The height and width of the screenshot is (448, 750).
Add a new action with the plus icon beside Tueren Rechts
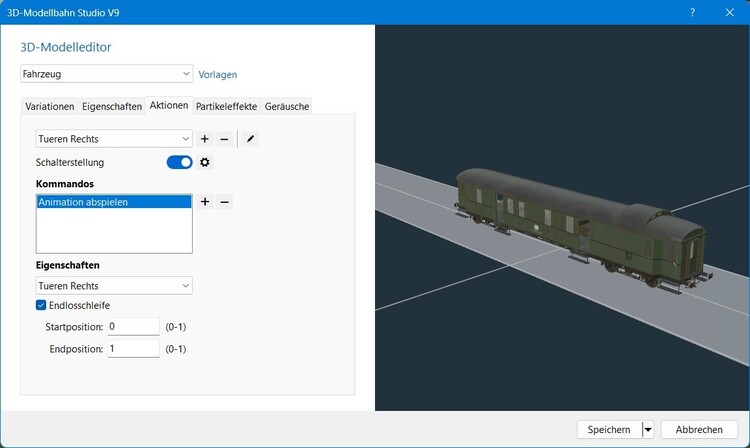[205, 139]
